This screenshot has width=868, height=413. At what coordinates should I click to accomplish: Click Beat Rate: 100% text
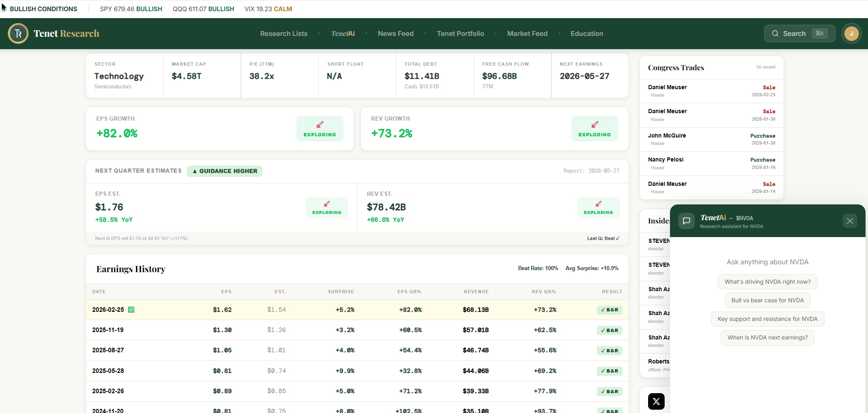[x=538, y=268]
